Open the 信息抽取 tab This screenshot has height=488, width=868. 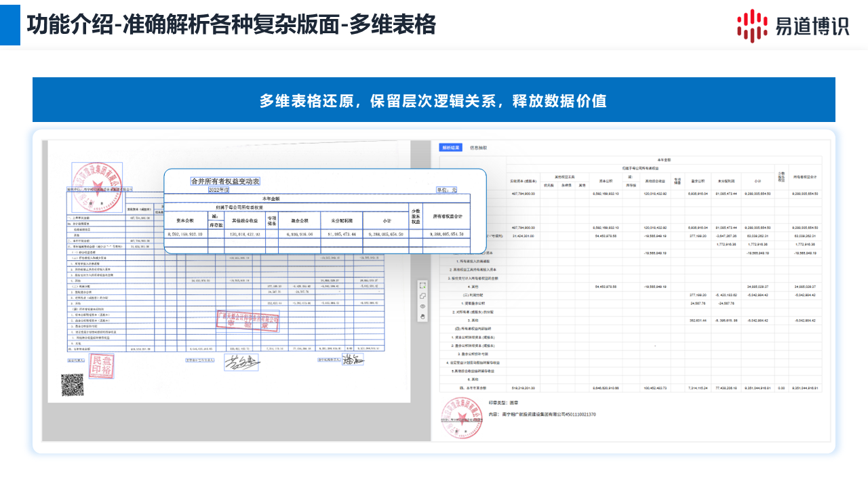click(478, 147)
